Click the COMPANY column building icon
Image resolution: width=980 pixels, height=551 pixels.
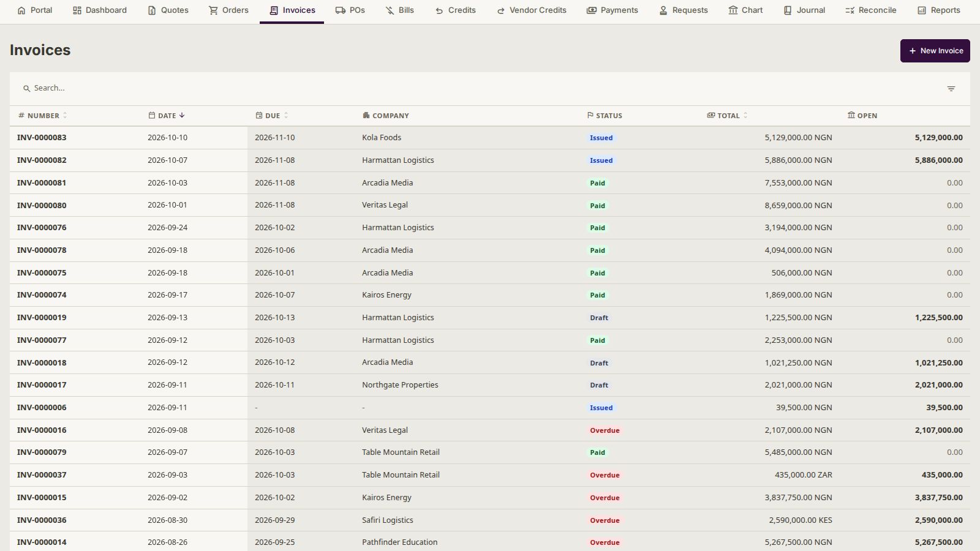click(x=366, y=115)
